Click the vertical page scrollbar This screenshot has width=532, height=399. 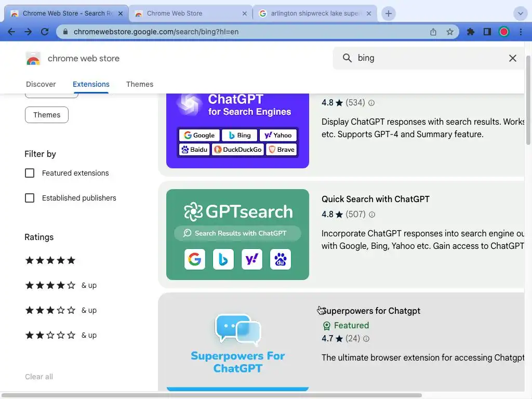tap(528, 100)
